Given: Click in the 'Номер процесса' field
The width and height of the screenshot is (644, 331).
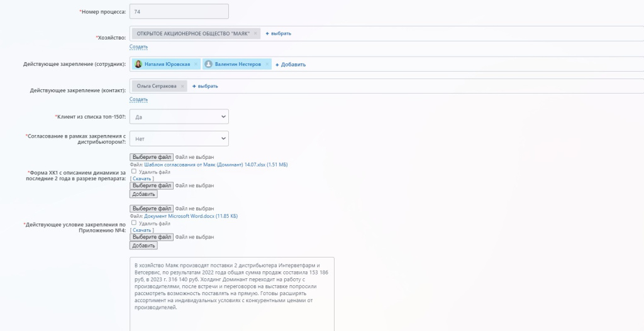Looking at the screenshot, I should tap(179, 12).
